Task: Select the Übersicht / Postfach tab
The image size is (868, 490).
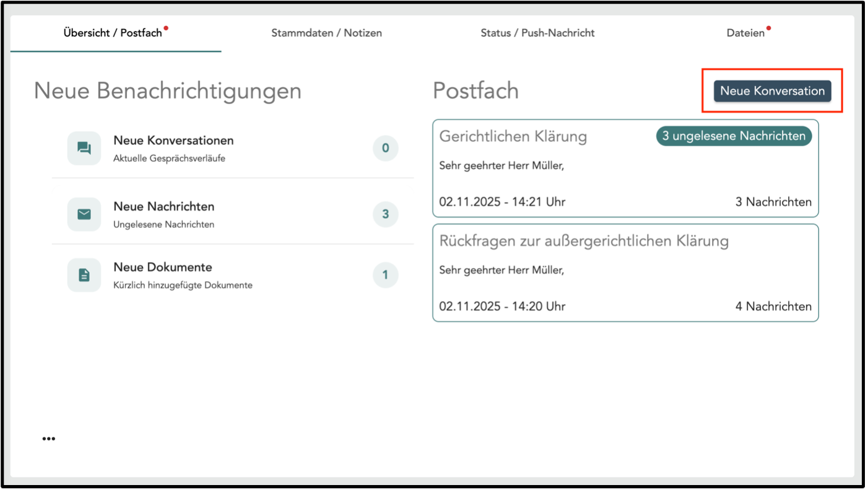Action: (x=113, y=33)
